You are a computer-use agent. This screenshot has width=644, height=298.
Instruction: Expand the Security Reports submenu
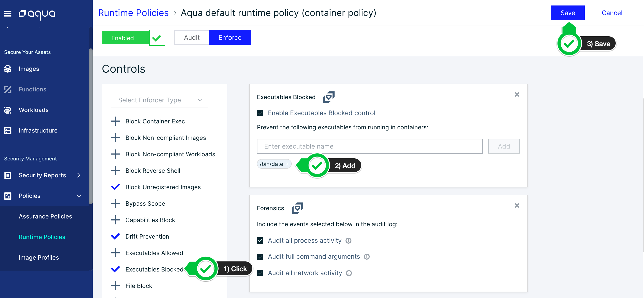point(79,175)
